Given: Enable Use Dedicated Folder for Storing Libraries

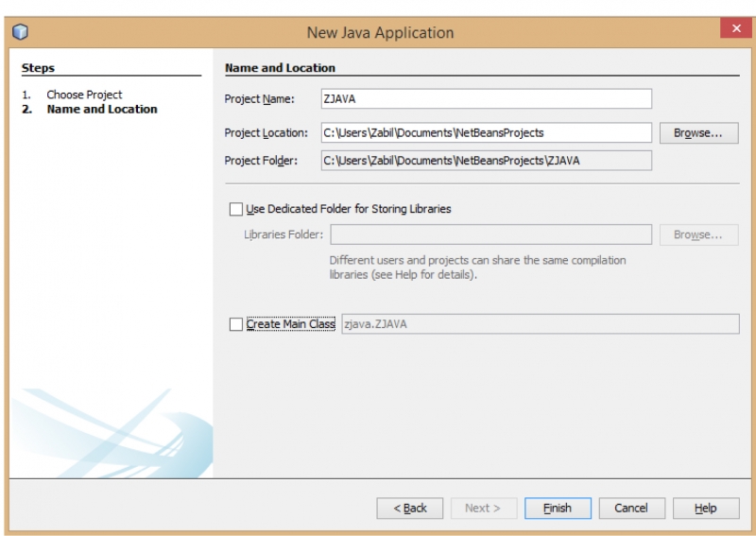Looking at the screenshot, I should point(236,209).
